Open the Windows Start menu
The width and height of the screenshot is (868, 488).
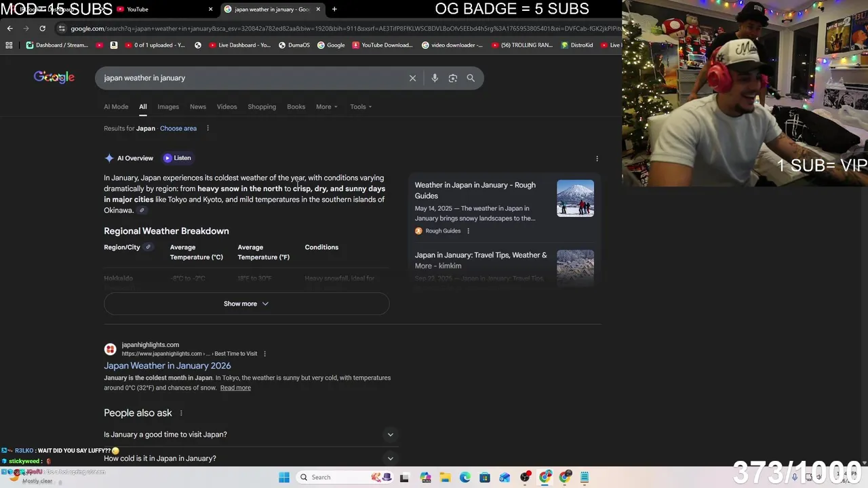(284, 477)
